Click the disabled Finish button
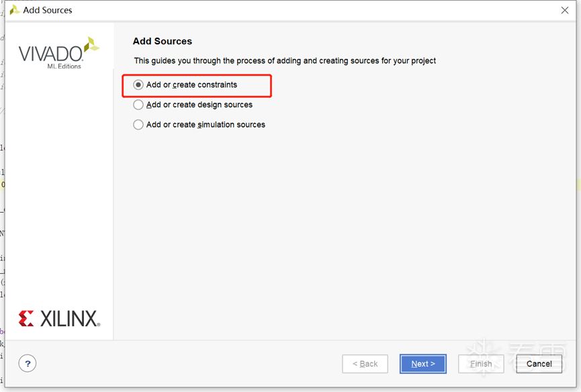Screen dimensions: 581x392 pyautogui.click(x=481, y=364)
